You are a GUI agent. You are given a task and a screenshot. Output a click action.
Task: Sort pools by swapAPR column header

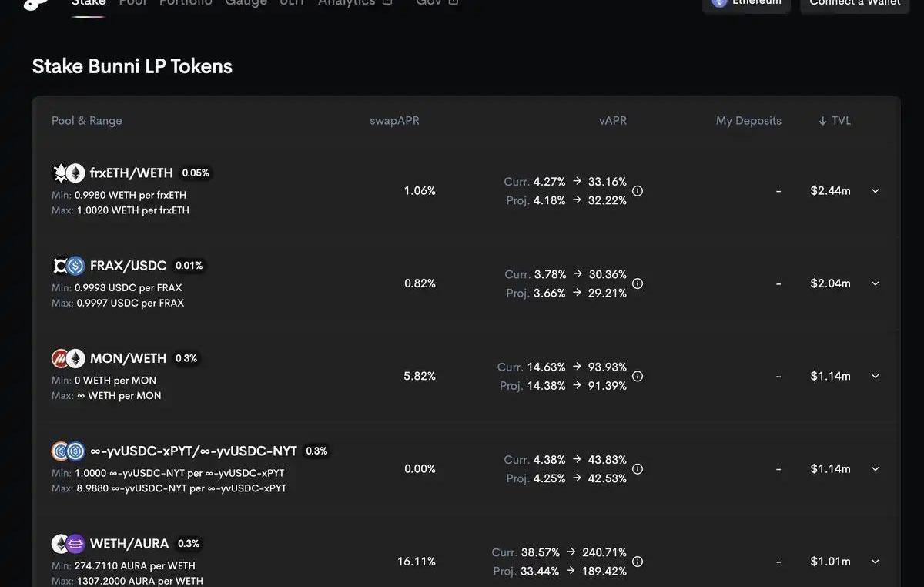click(394, 121)
